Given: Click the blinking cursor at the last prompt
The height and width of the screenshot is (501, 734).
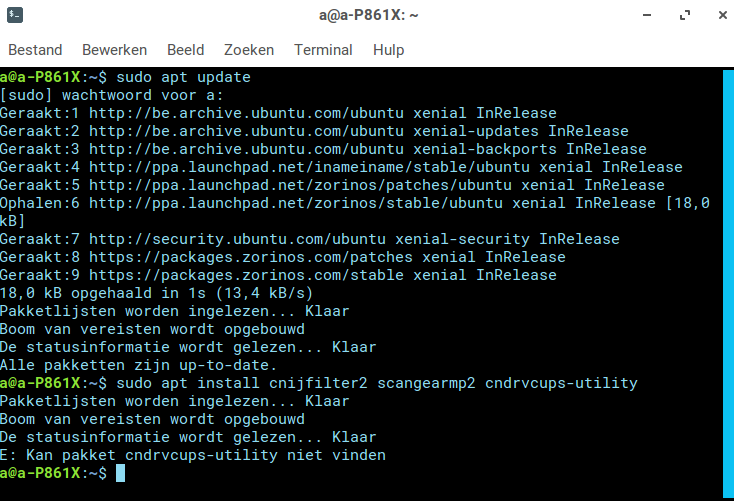Looking at the screenshot, I should click(120, 473).
